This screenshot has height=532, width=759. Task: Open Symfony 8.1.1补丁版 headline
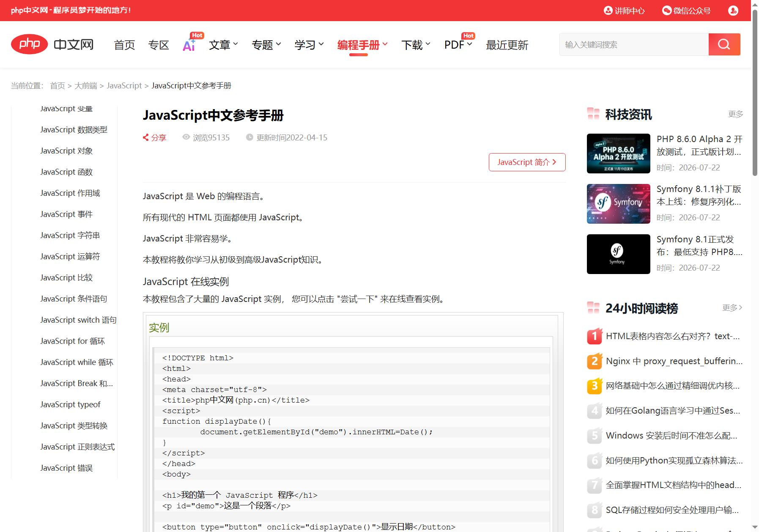(x=699, y=195)
